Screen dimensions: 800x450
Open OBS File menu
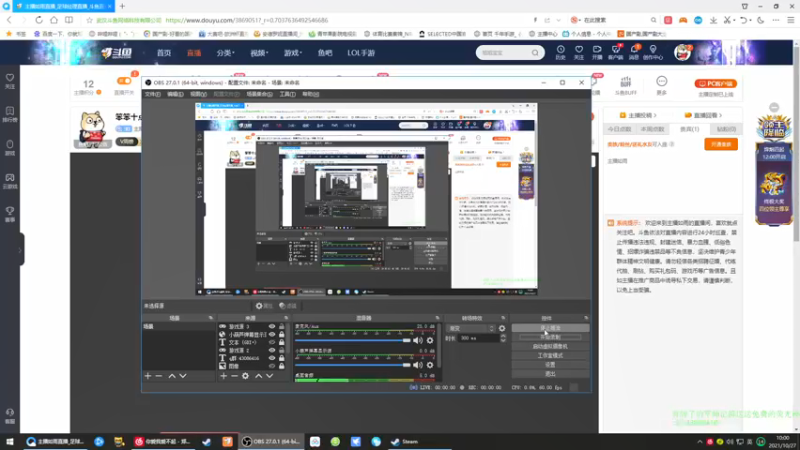[153, 94]
